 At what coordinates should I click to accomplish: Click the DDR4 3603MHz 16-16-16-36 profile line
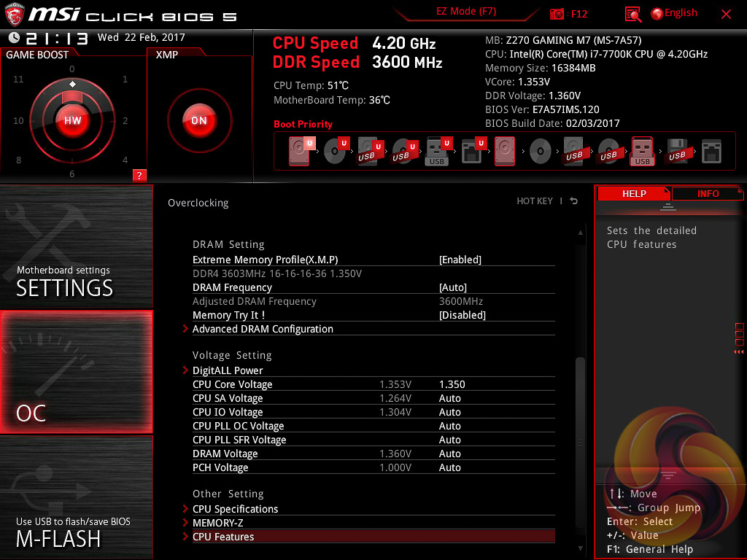point(276,273)
